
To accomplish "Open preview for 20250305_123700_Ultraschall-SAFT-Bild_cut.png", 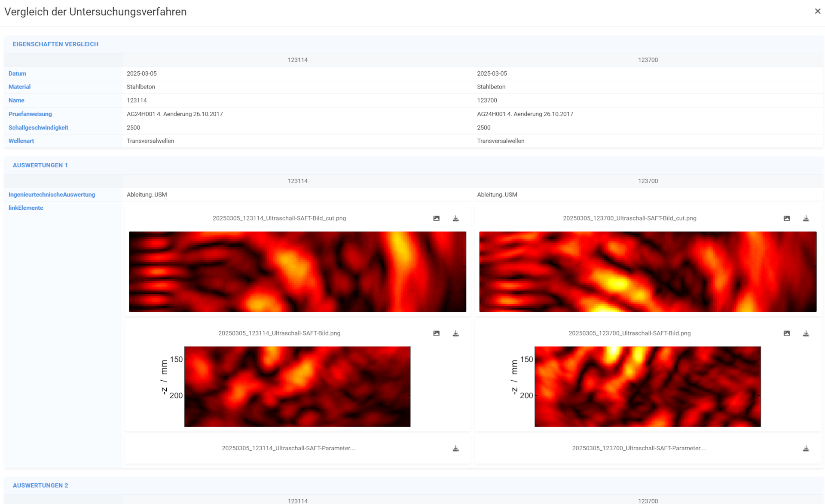I will point(787,218).
